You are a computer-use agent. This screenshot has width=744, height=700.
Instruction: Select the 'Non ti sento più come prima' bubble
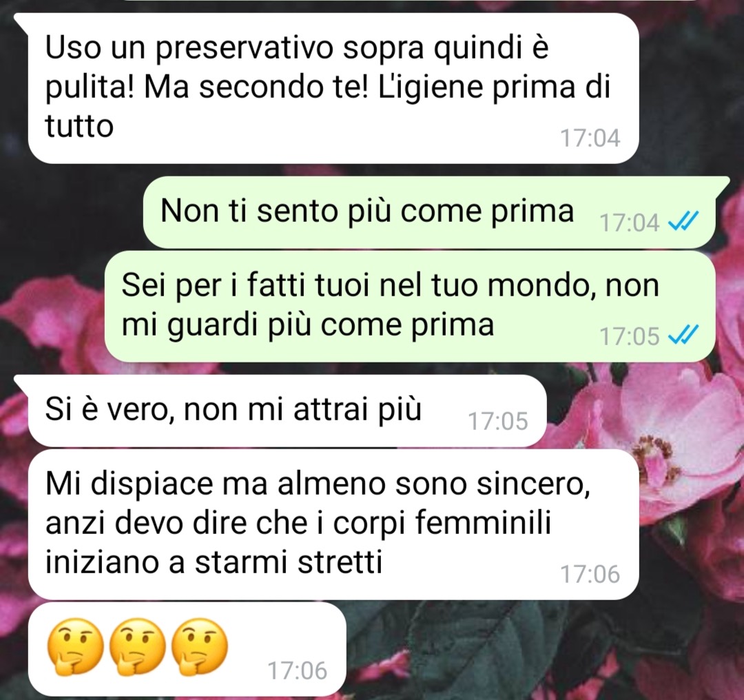click(x=429, y=212)
